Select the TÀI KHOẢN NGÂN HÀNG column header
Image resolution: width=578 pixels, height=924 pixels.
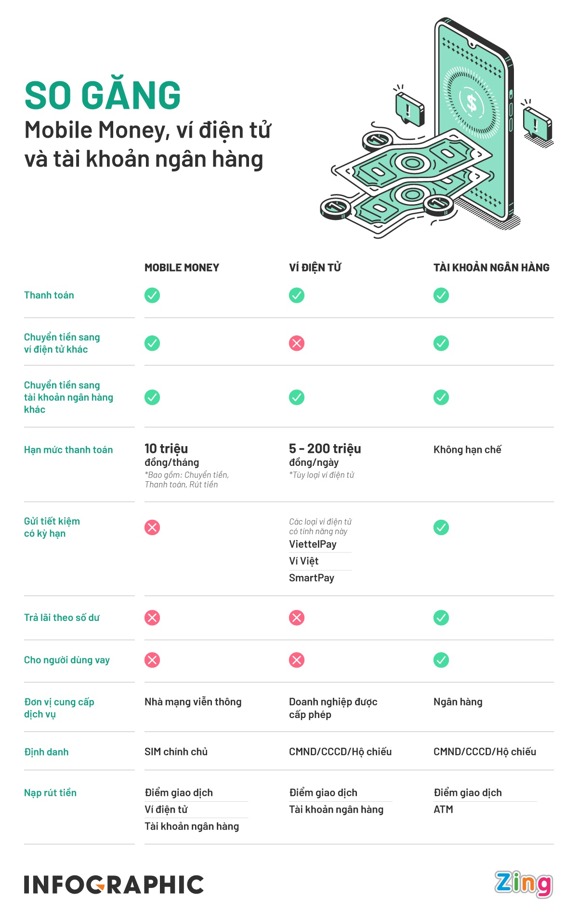[491, 268]
